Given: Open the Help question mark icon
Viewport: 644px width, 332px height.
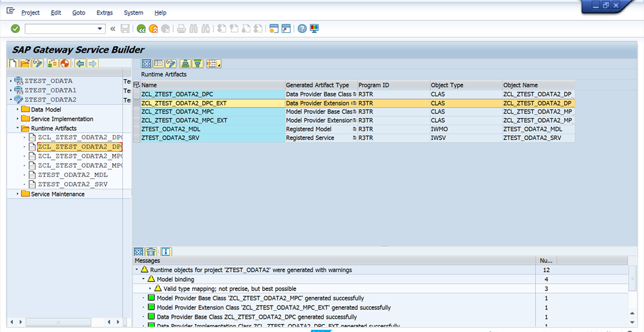Looking at the screenshot, I should point(303,29).
